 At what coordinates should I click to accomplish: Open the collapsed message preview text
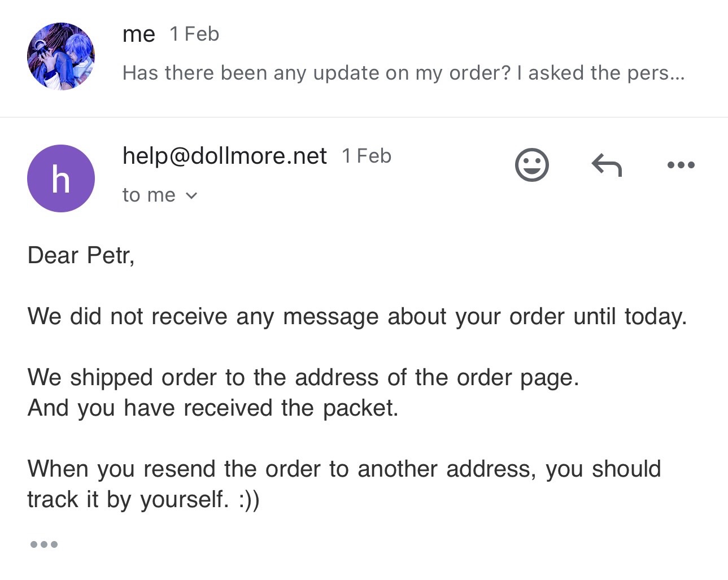(x=403, y=73)
